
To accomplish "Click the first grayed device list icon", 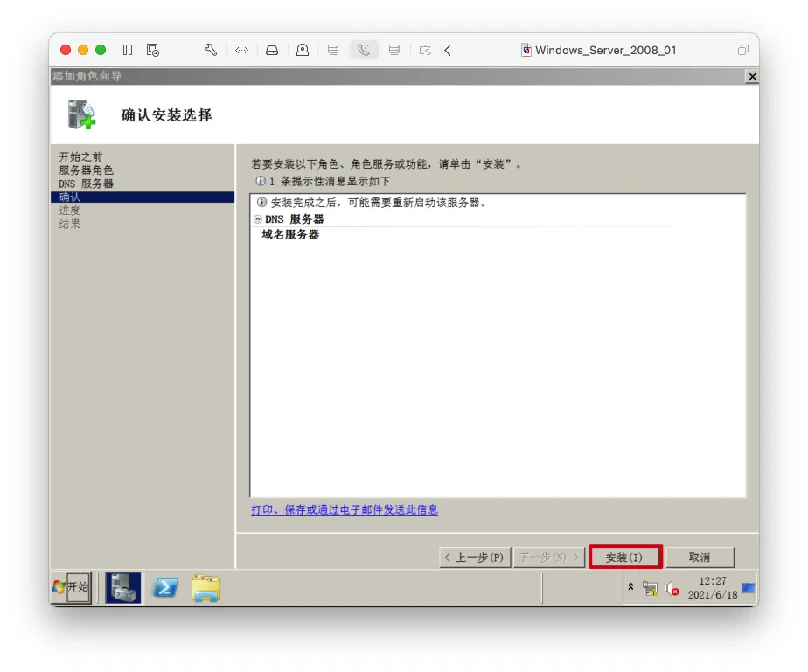I will tap(333, 50).
